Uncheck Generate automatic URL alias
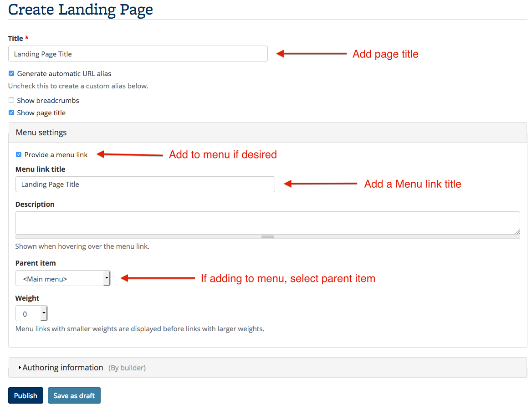This screenshot has width=532, height=410. [11, 73]
